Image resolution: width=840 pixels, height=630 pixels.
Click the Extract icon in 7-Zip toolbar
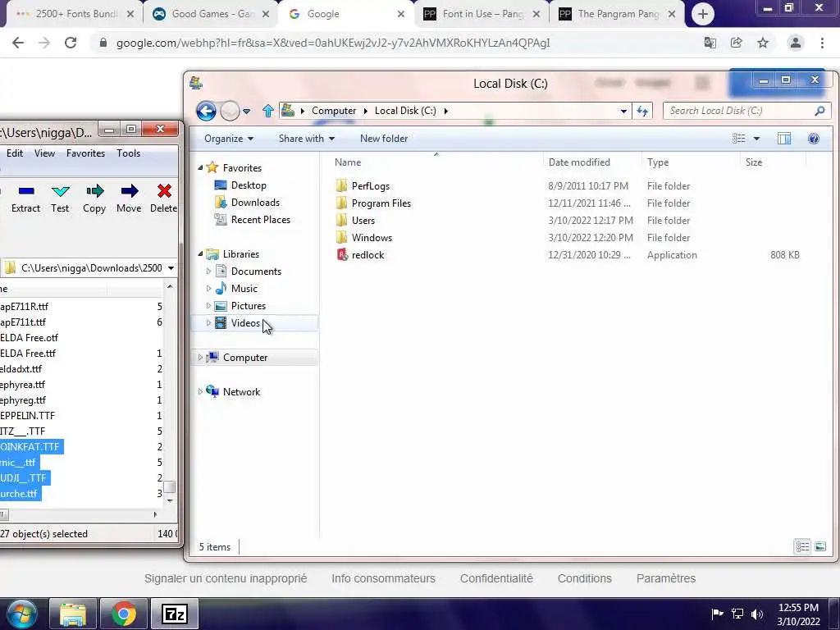coord(25,191)
